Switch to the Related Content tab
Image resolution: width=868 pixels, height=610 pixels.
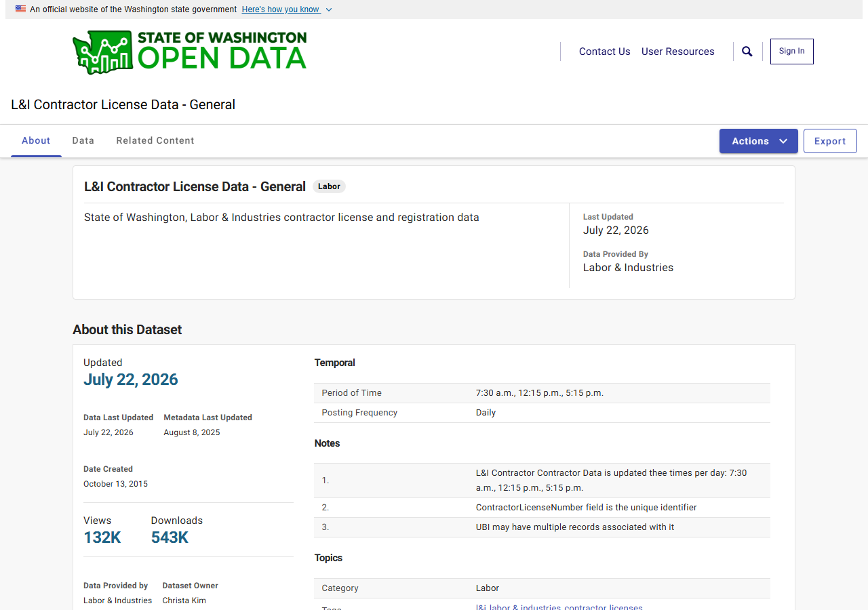pyautogui.click(x=155, y=141)
